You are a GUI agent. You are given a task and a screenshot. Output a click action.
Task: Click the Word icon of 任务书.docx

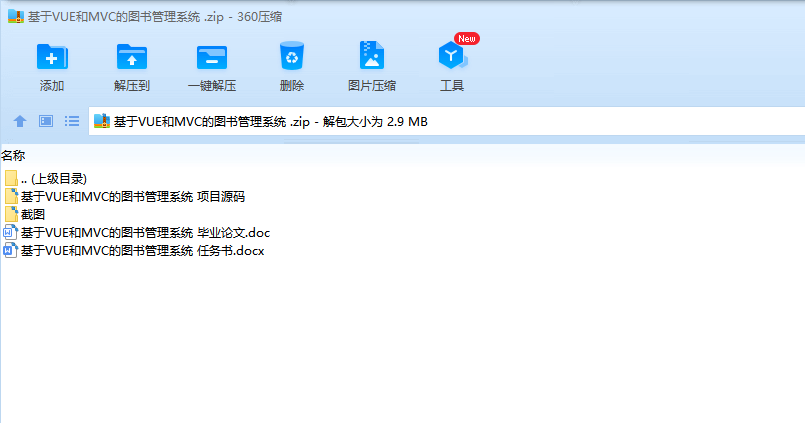point(11,251)
